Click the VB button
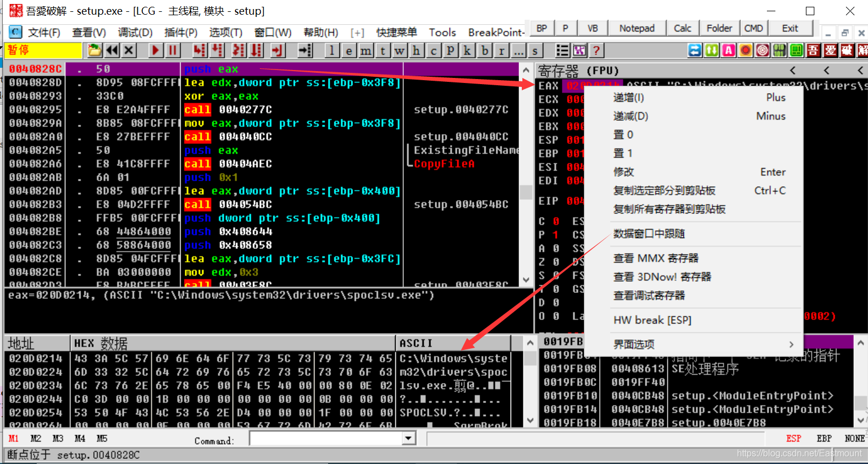 (592, 28)
